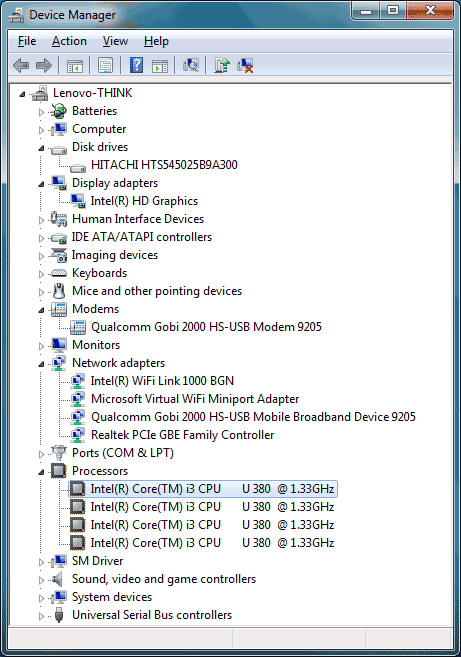The image size is (461, 657).
Task: Click the Disk drives category icon
Action: [59, 149]
